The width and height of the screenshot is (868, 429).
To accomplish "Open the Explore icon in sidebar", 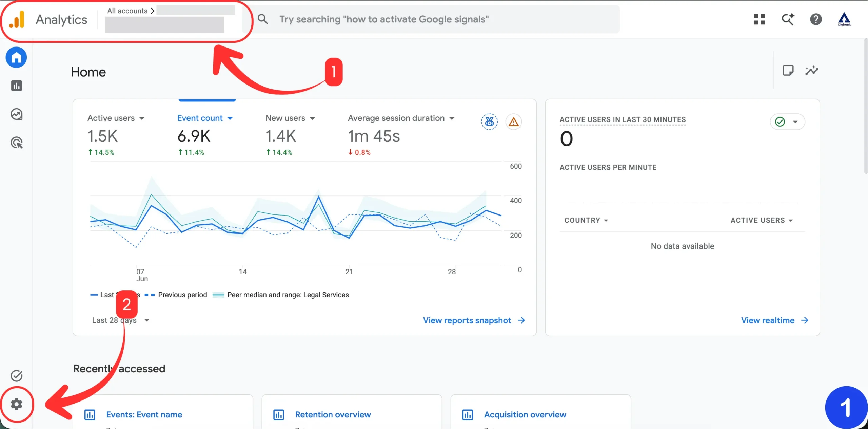I will [16, 114].
